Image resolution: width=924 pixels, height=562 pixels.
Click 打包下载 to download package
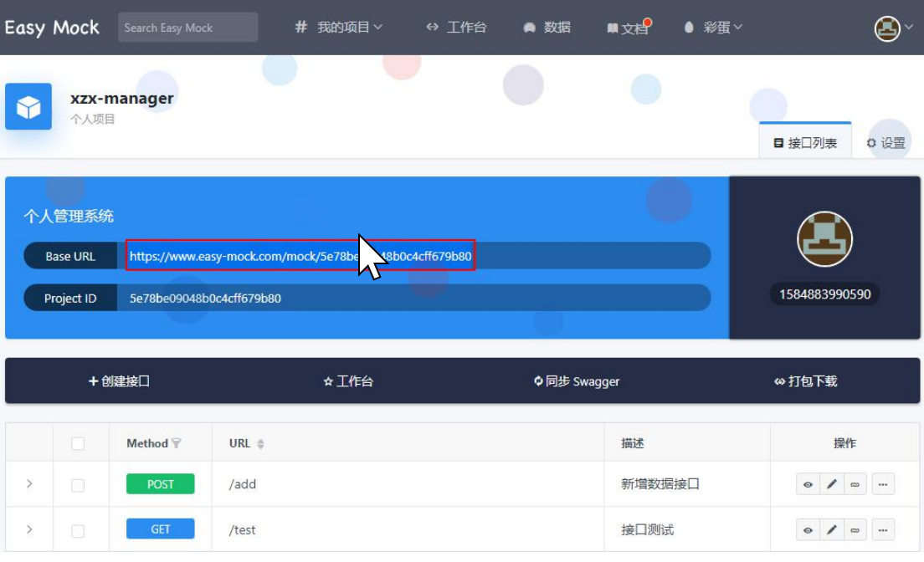(805, 381)
